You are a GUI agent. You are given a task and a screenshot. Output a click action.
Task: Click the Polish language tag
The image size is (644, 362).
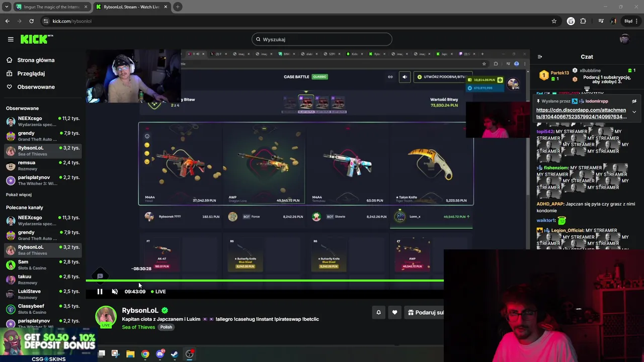[x=166, y=327]
